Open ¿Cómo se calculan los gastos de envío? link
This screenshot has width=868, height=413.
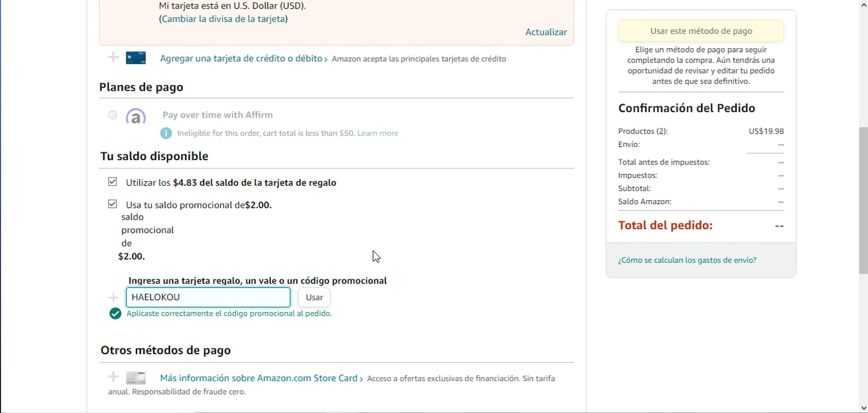[x=687, y=260]
